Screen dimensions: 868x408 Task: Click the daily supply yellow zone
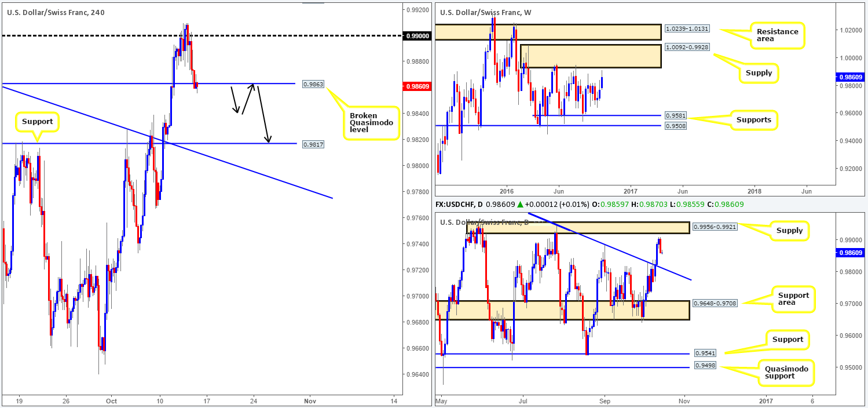click(x=578, y=228)
